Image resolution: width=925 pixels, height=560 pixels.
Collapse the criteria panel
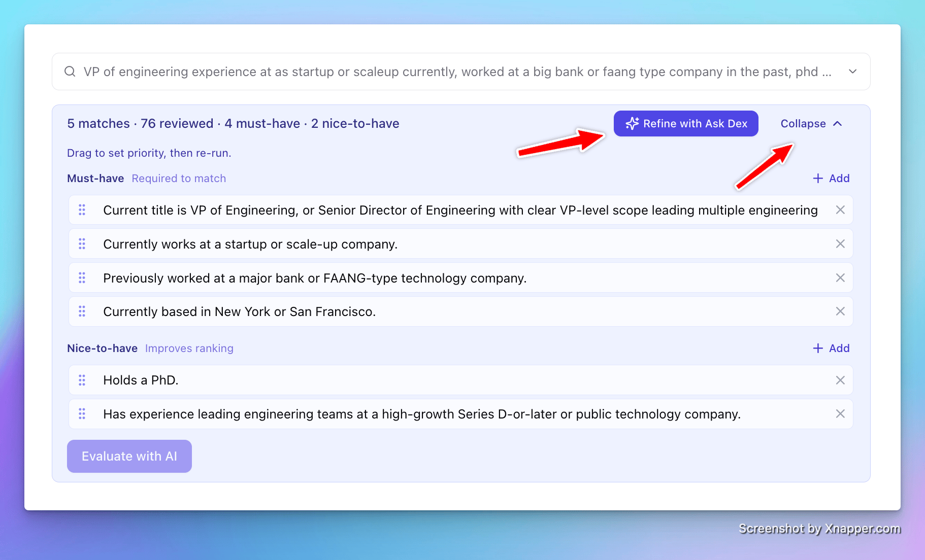[811, 123]
